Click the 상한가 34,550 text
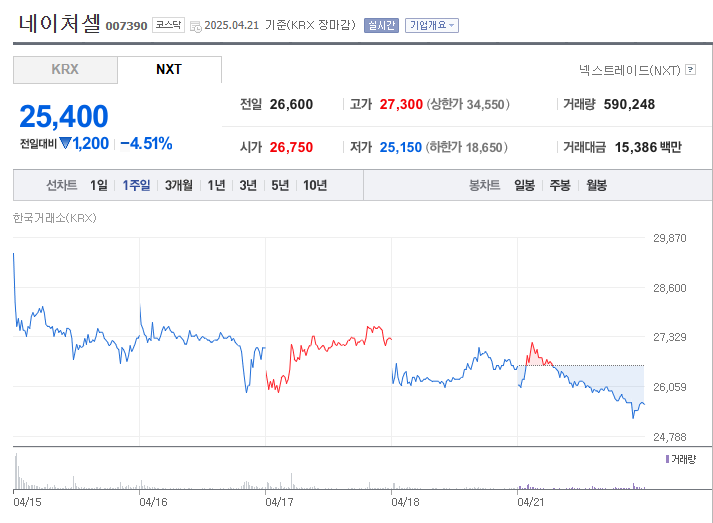 (467, 105)
